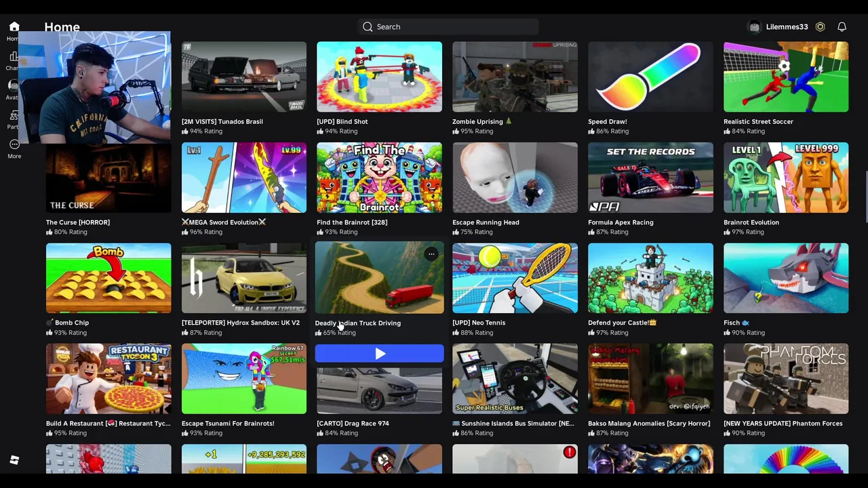Open Lilemmes33 profile avatar
Viewport: 868px width, 488px height.
click(755, 27)
